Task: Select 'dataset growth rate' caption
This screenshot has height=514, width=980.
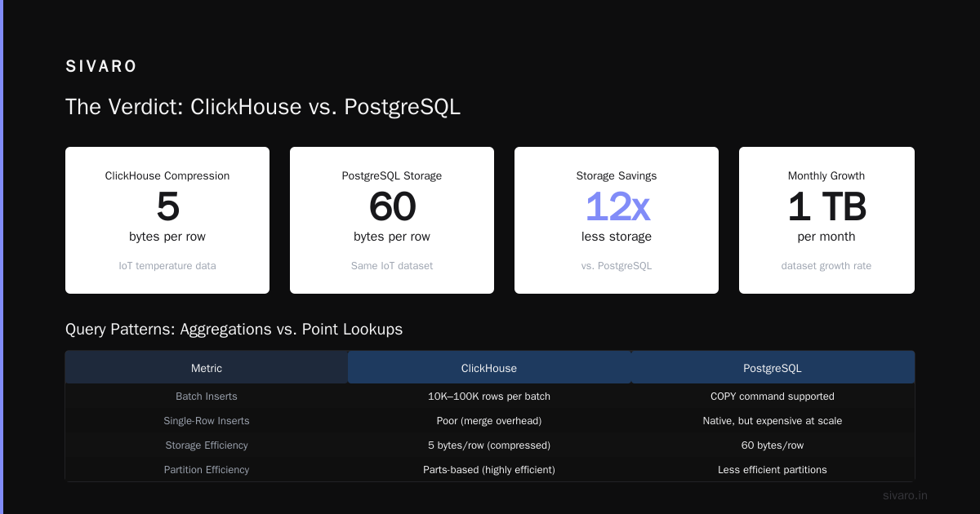Action: pyautogui.click(x=826, y=266)
